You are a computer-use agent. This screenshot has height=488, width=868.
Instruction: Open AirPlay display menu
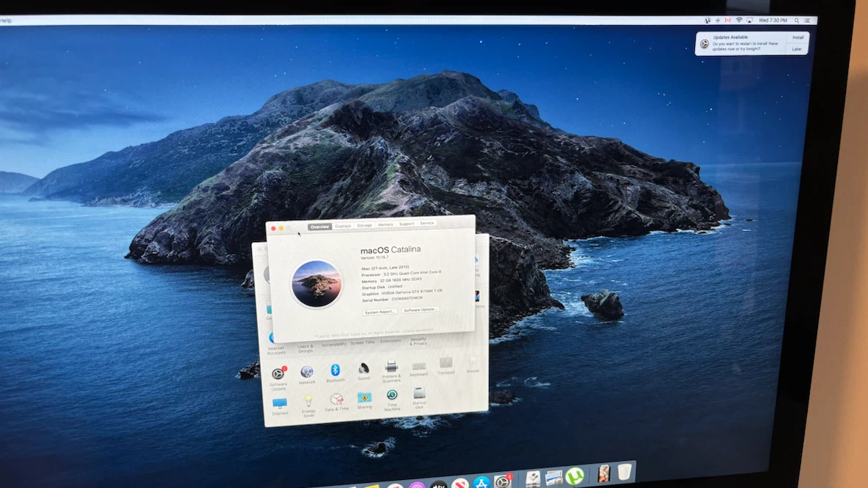[x=749, y=21]
